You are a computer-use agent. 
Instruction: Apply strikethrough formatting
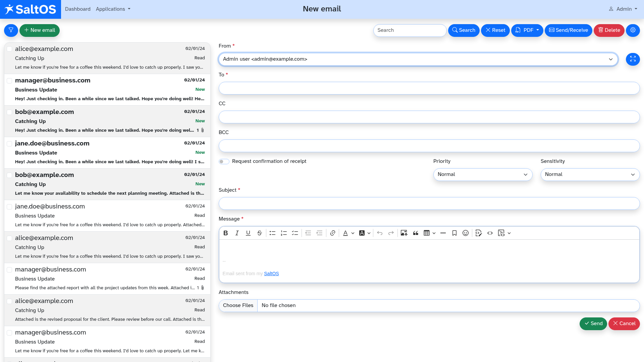click(259, 233)
